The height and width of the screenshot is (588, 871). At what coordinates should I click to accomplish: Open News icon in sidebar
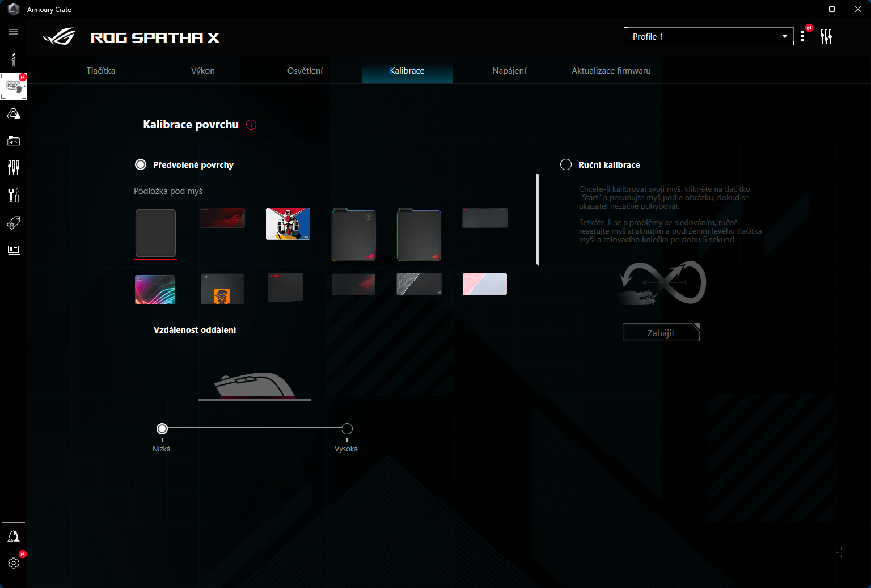point(14,249)
